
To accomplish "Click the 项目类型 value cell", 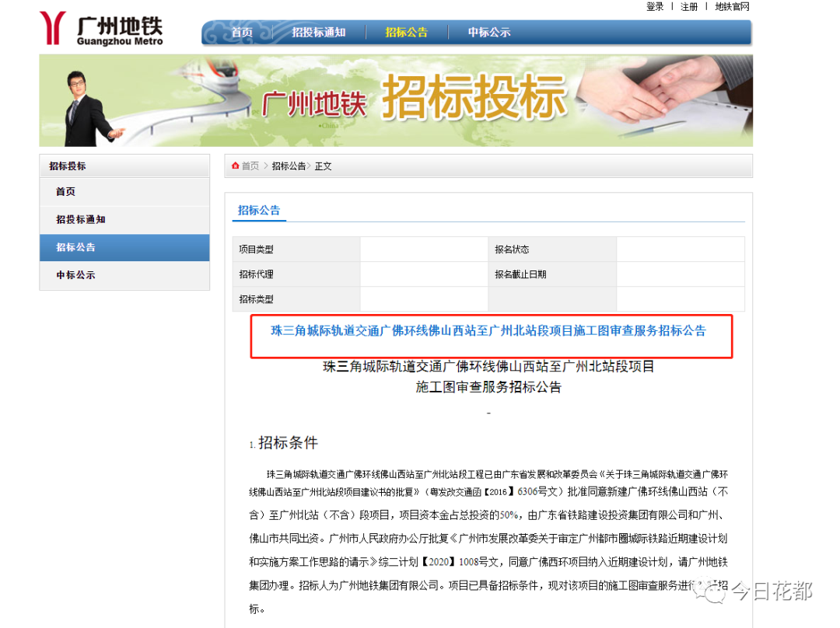I will [424, 249].
